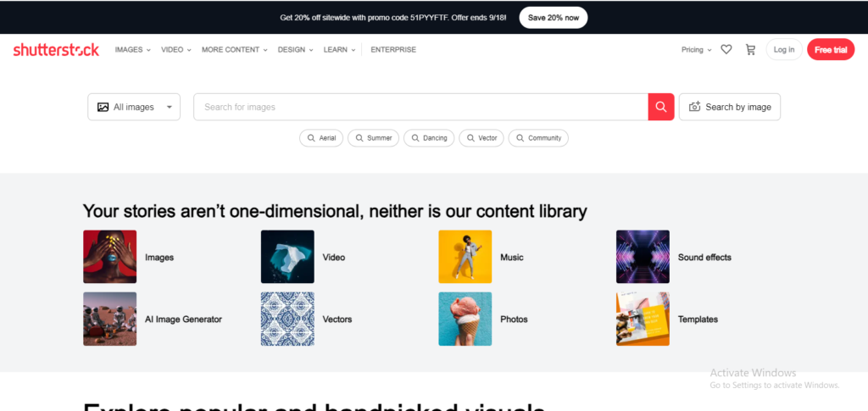This screenshot has height=411, width=868.
Task: Open the DESIGN menu
Action: pyautogui.click(x=296, y=50)
